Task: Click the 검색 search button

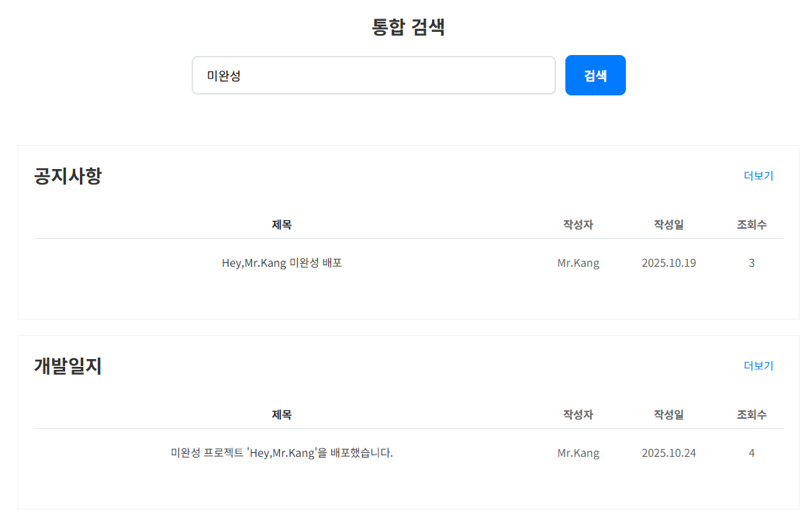Action: click(595, 74)
